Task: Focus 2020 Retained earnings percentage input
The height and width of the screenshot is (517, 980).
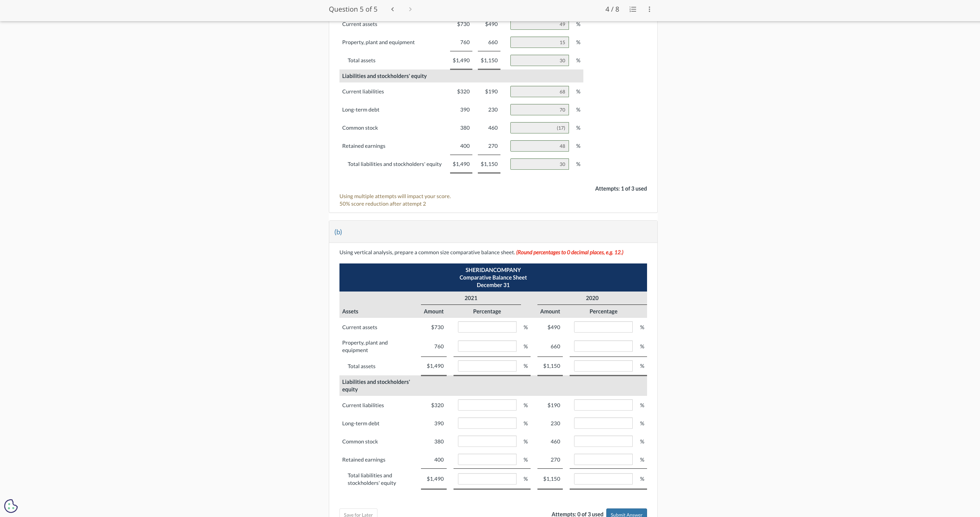Action: (x=603, y=459)
